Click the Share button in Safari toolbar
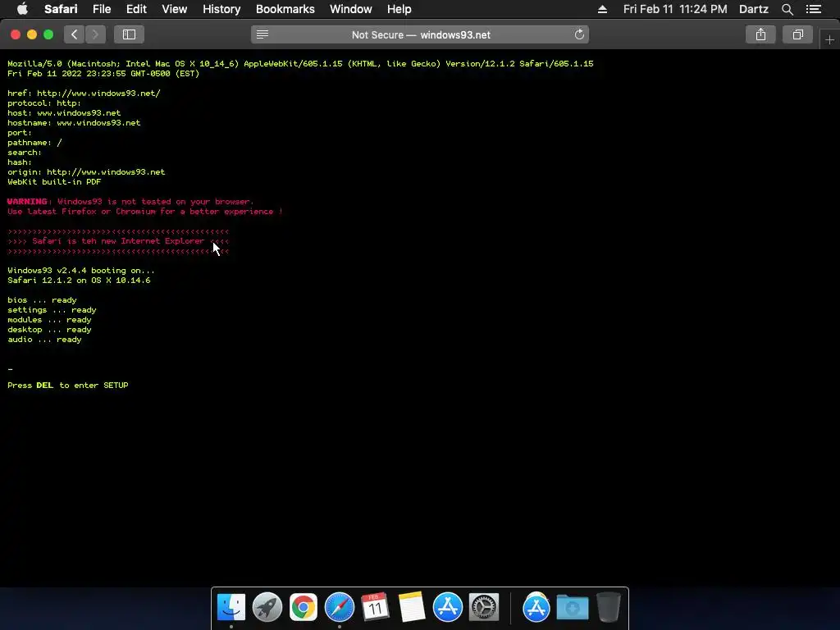The width and height of the screenshot is (840, 630). (x=760, y=34)
